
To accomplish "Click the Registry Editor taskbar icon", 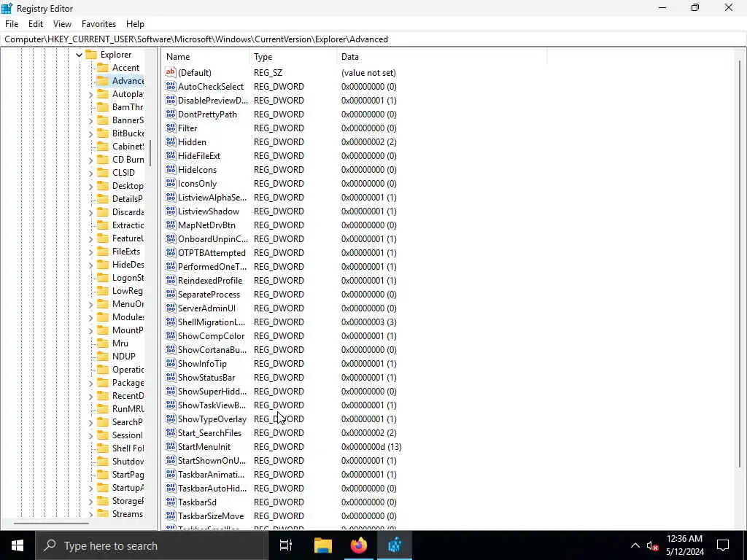I will pos(395,545).
